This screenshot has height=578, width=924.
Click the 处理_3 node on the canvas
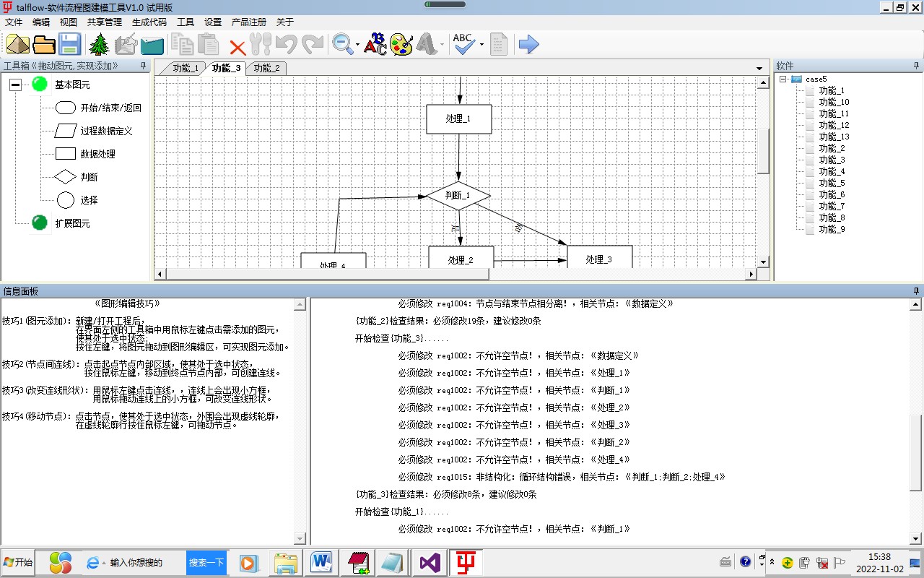click(x=599, y=259)
